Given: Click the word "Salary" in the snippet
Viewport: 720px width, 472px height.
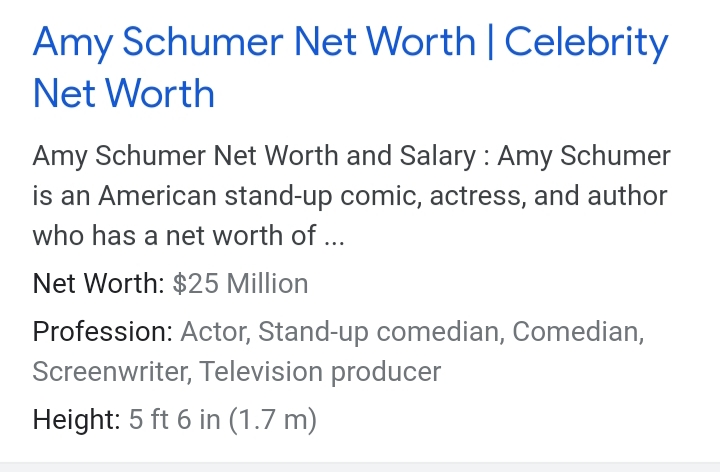Looking at the screenshot, I should [427, 157].
